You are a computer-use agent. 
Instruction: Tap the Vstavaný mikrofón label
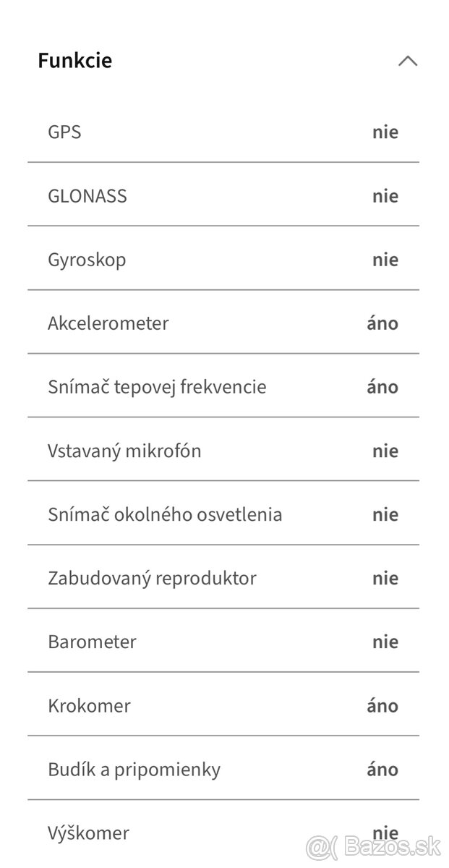[124, 451]
